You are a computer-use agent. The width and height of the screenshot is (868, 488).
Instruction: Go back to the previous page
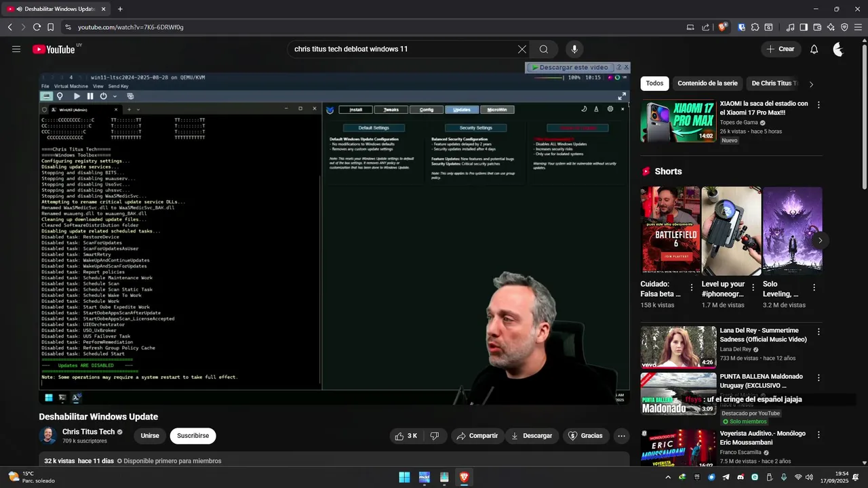(x=9, y=27)
